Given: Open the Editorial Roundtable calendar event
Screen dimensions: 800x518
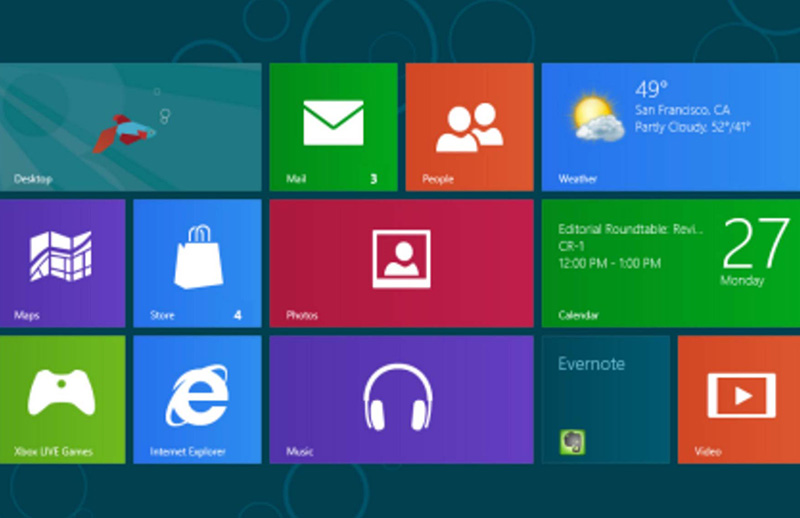Looking at the screenshot, I should pyautogui.click(x=630, y=229).
